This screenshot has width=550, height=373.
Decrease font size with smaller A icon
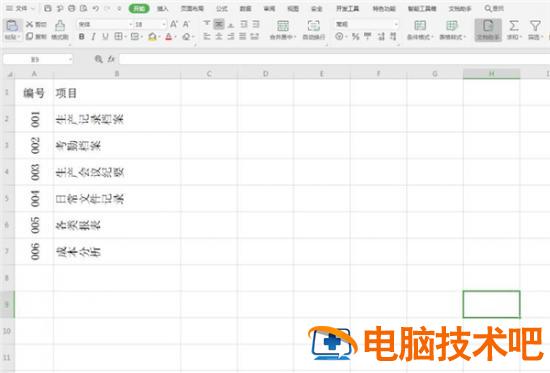click(186, 24)
